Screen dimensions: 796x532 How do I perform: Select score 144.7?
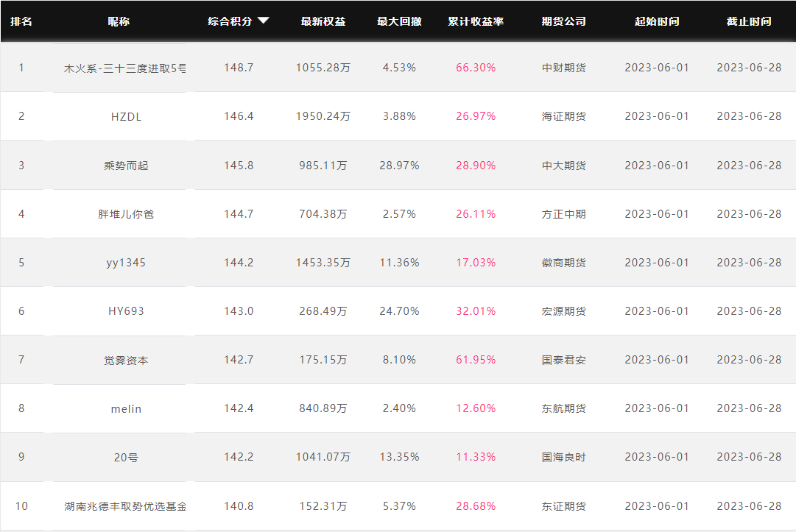239,214
